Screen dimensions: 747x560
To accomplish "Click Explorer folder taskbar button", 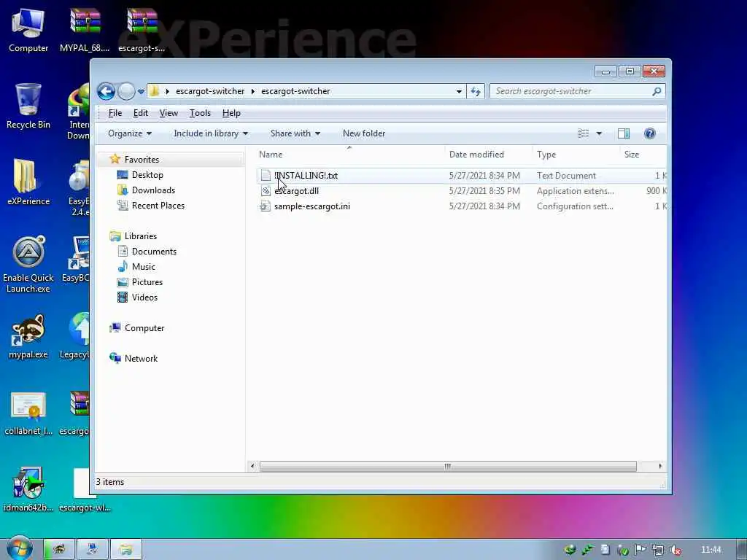I will point(125,550).
